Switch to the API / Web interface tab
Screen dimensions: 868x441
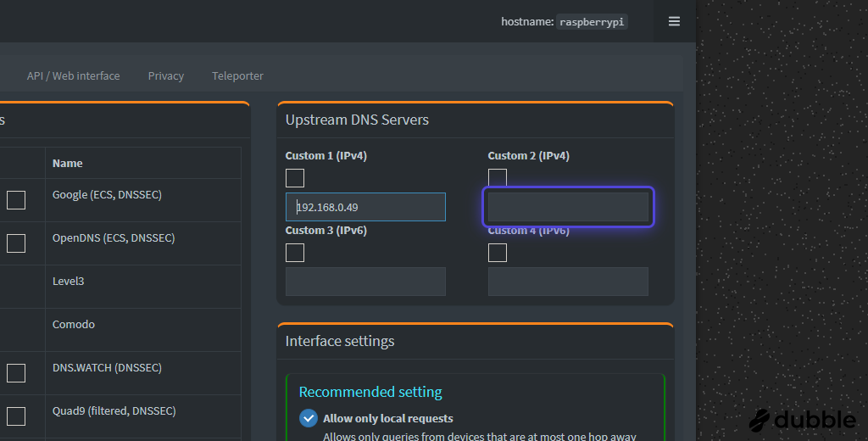point(73,75)
